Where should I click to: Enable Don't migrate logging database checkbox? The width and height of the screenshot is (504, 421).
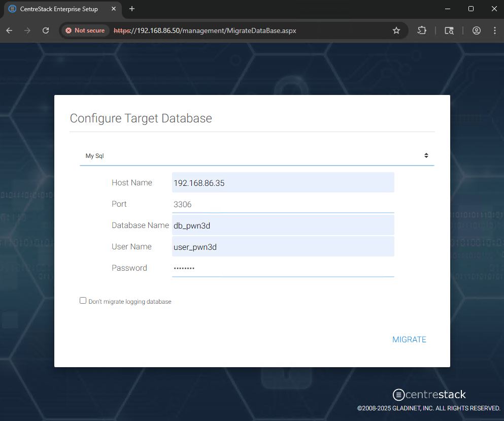coord(83,301)
